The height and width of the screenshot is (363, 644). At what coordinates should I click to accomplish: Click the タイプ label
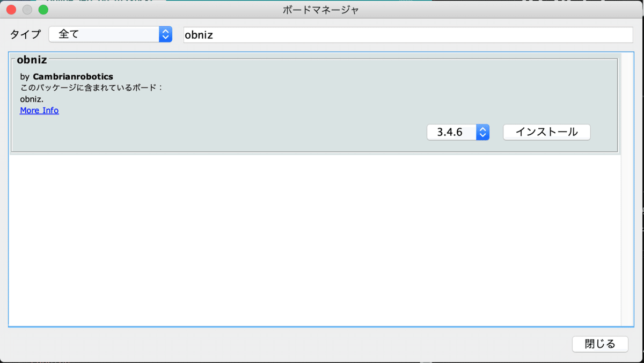tap(25, 34)
